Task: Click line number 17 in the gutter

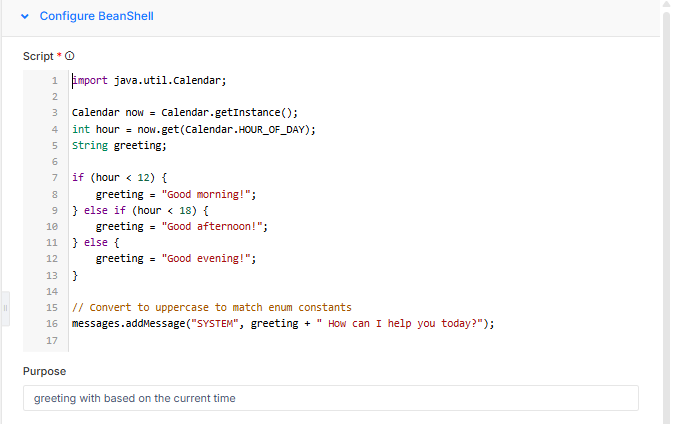Action: pyautogui.click(x=52, y=340)
